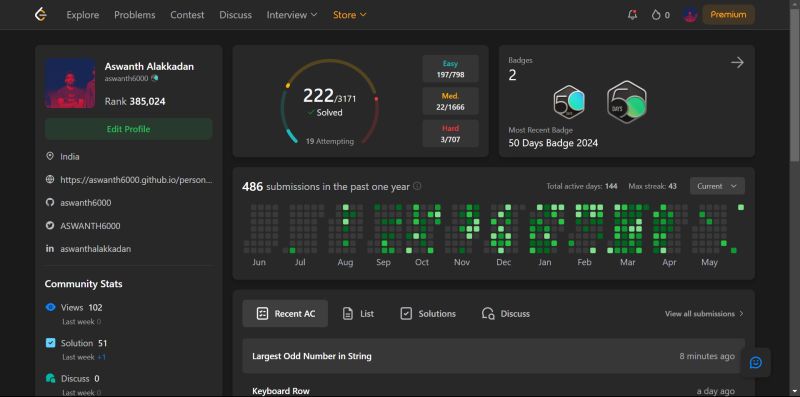Open the aswanth6000.github.io website link
This screenshot has height=397, width=800.
136,180
